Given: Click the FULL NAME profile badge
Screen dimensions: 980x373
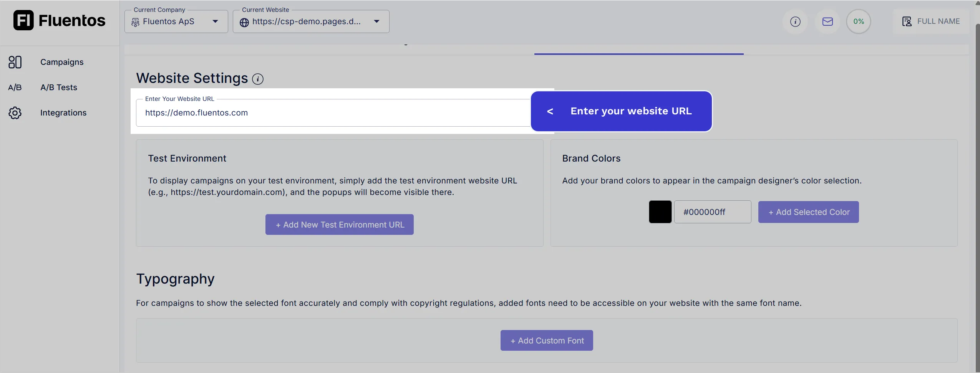Looking at the screenshot, I should [x=930, y=21].
